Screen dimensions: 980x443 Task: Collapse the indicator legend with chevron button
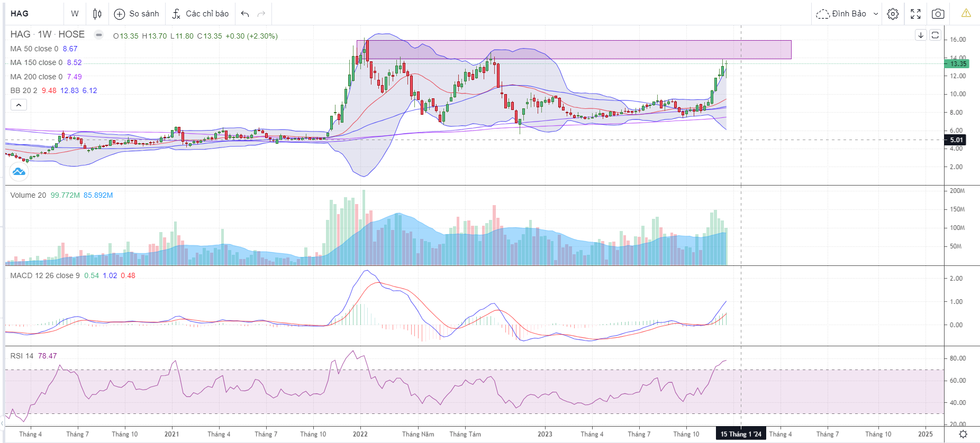pyautogui.click(x=19, y=105)
